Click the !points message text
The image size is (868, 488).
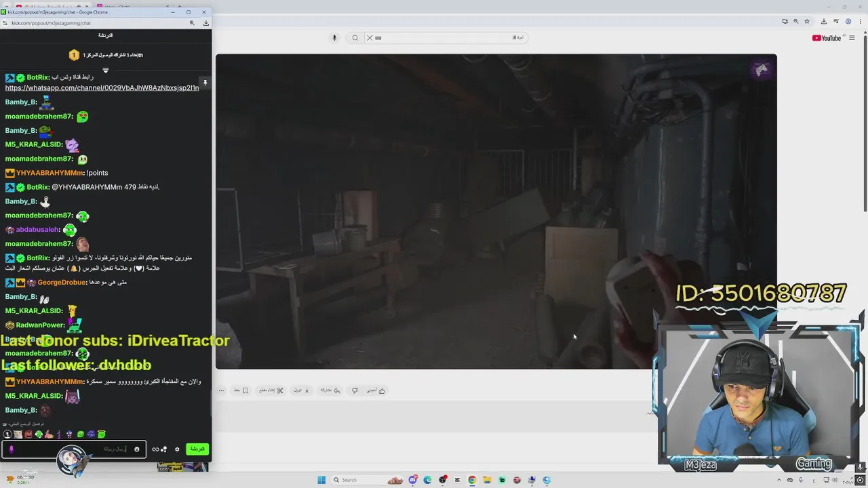[x=97, y=173]
